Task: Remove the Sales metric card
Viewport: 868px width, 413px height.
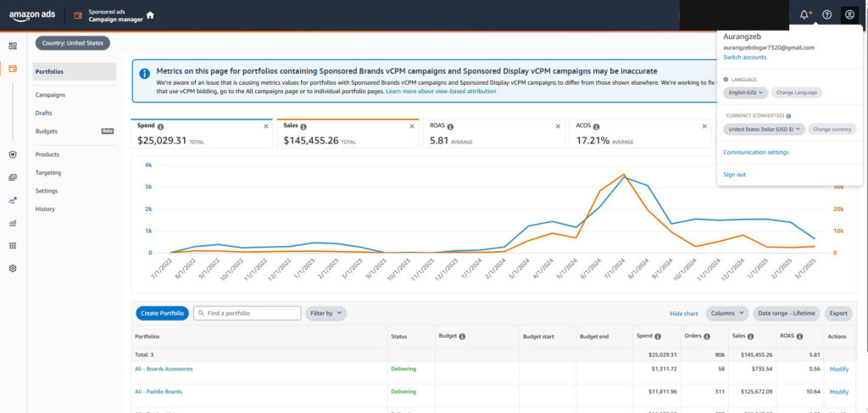Action: (411, 126)
